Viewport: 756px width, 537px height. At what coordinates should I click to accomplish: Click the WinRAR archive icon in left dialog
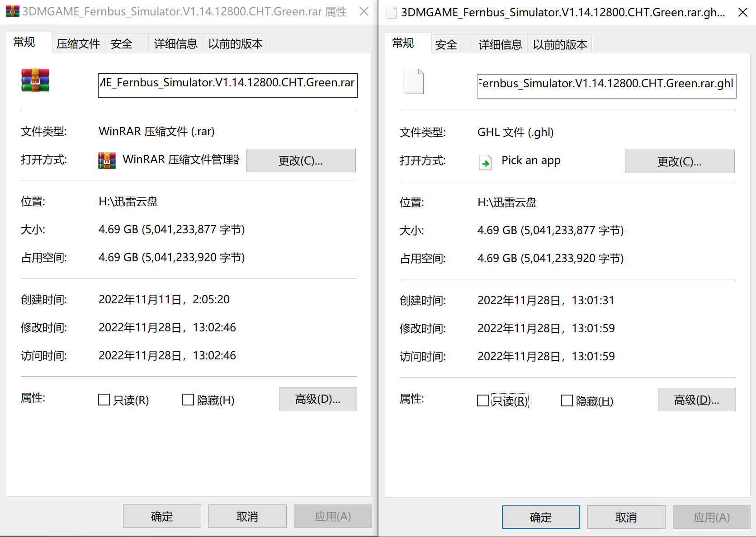[x=35, y=80]
